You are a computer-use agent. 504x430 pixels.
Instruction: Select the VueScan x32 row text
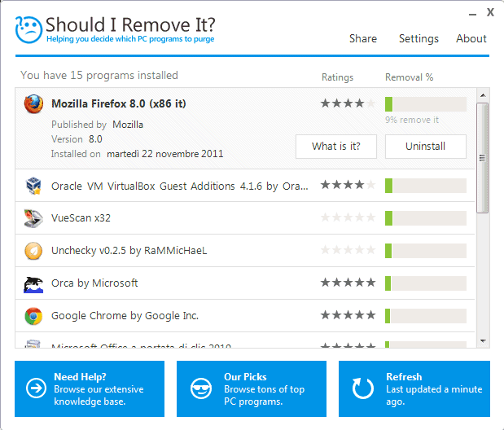81,218
